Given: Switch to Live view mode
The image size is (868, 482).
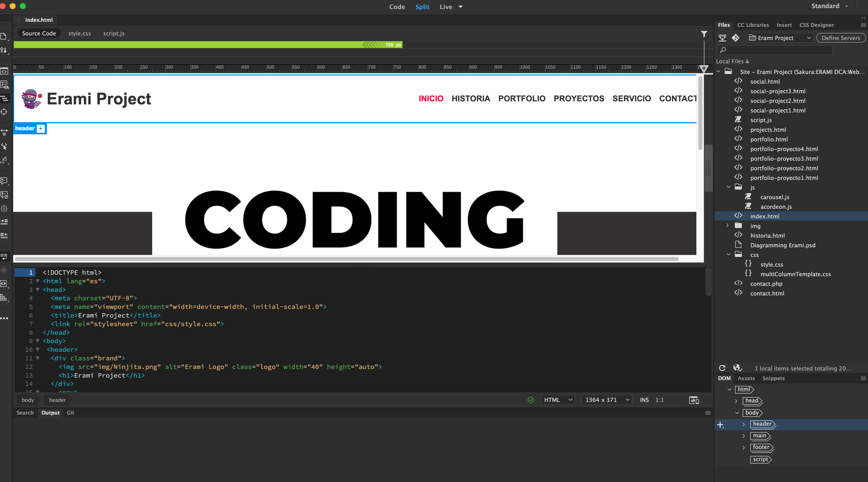Looking at the screenshot, I should pos(446,7).
